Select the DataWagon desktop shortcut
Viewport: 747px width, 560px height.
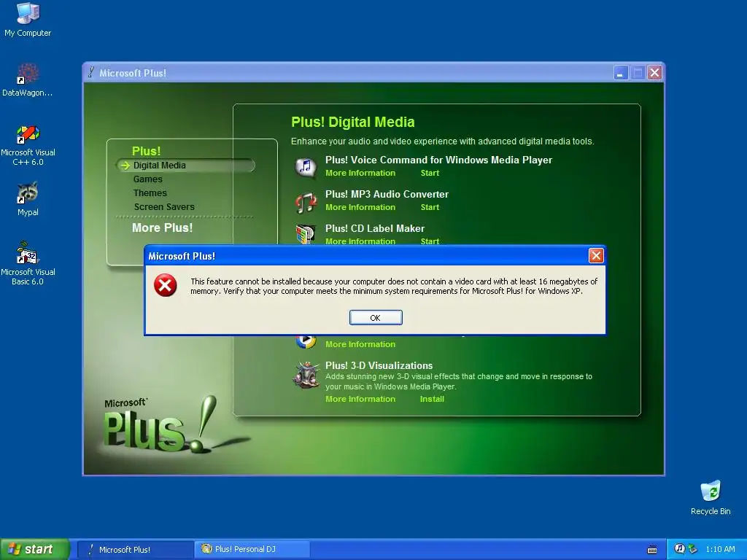coord(28,80)
